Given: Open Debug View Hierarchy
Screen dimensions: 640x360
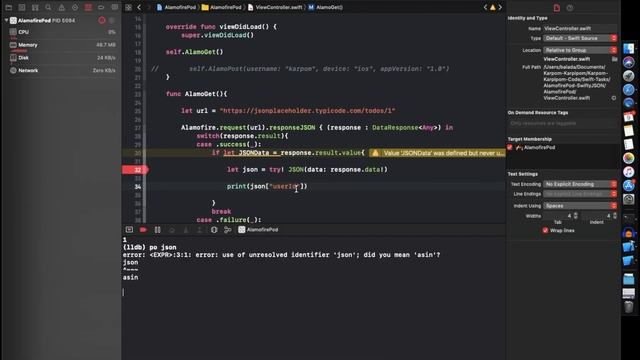Looking at the screenshot, I should (214, 230).
